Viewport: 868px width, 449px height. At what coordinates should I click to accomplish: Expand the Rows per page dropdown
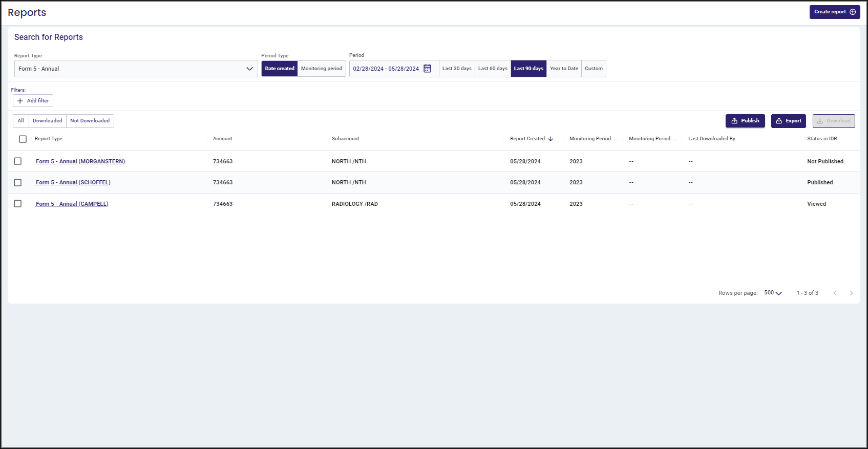point(773,293)
